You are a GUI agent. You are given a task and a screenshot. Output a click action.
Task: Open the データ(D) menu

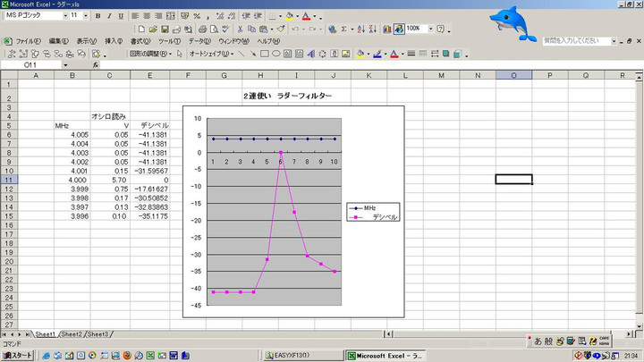[x=199, y=41]
